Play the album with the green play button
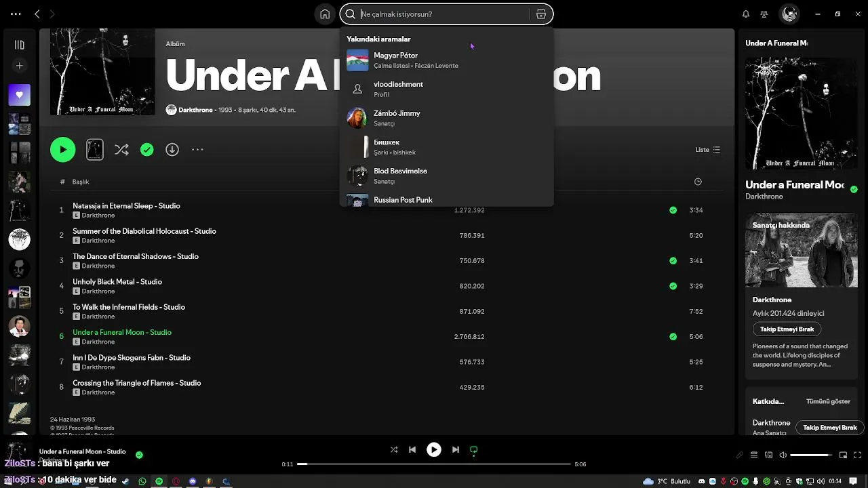The height and width of the screenshot is (488, 868). point(62,150)
